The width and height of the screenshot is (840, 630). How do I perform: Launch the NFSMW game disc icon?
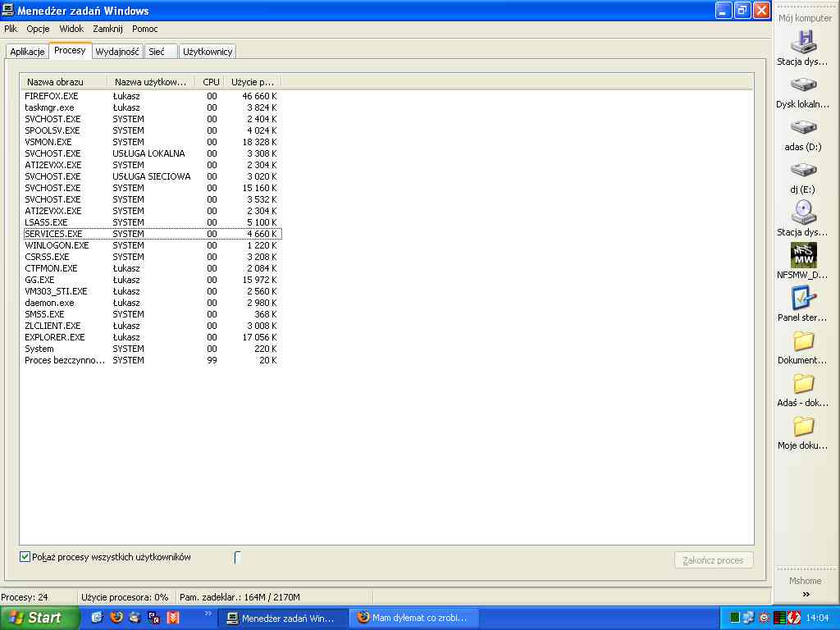[804, 255]
